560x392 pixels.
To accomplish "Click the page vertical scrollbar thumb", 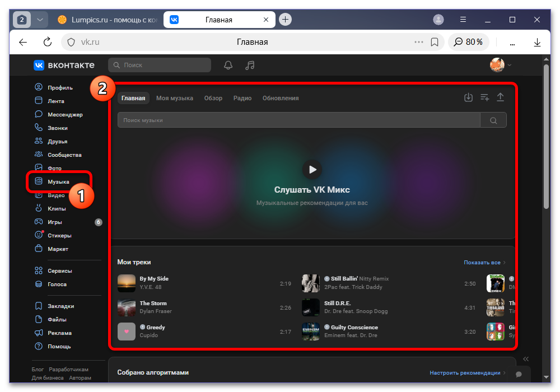I will 546,137.
